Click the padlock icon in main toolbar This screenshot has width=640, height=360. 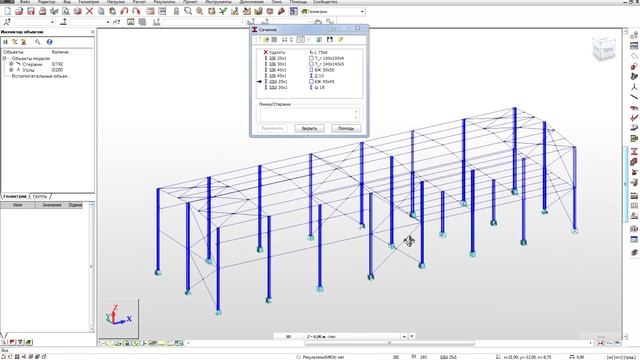pyautogui.click(x=176, y=11)
